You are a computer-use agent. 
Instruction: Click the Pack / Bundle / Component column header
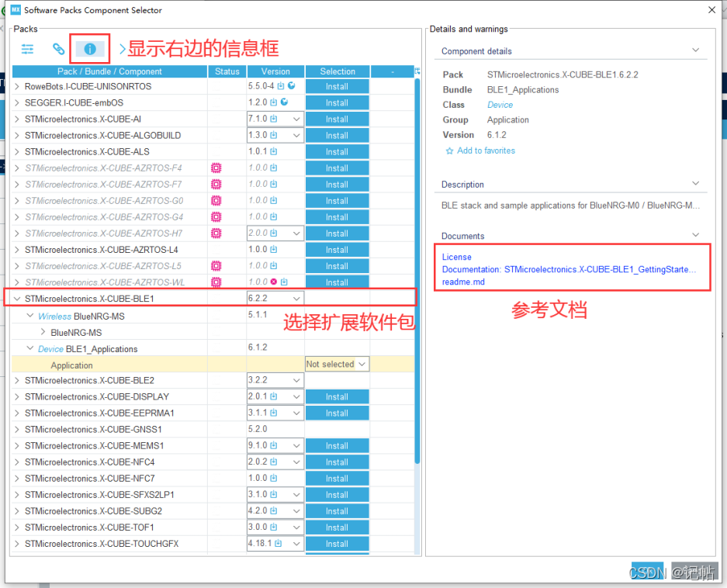coord(109,71)
